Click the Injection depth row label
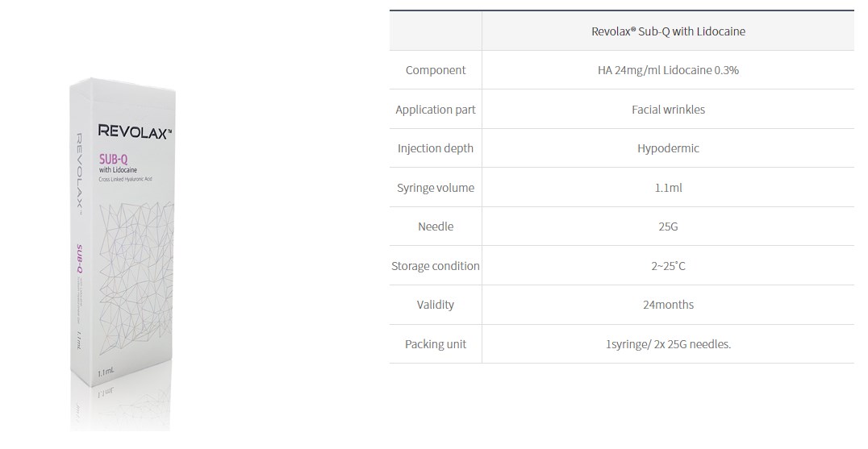The image size is (868, 449). [x=436, y=148]
